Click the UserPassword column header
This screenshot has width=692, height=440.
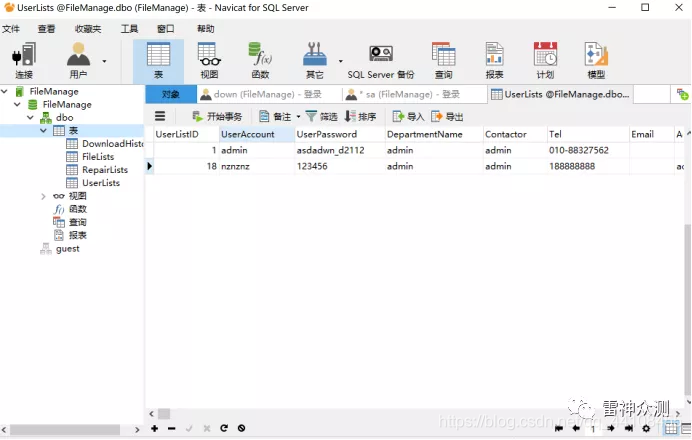point(339,134)
